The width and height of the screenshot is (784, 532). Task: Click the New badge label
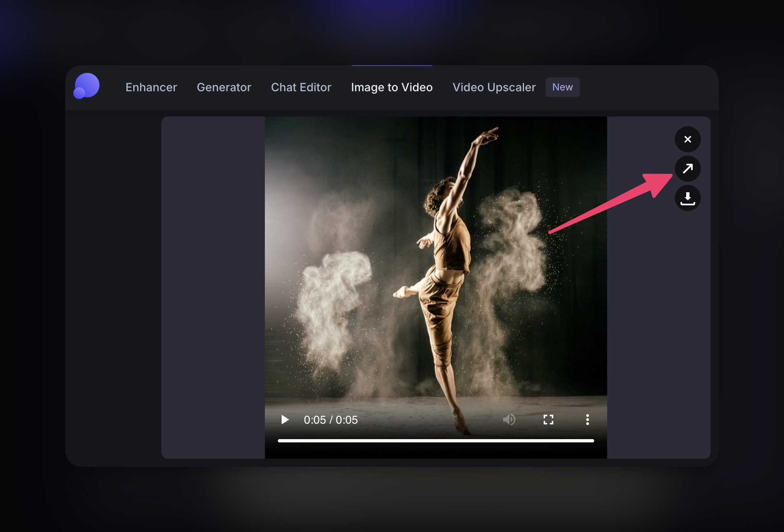pyautogui.click(x=562, y=87)
